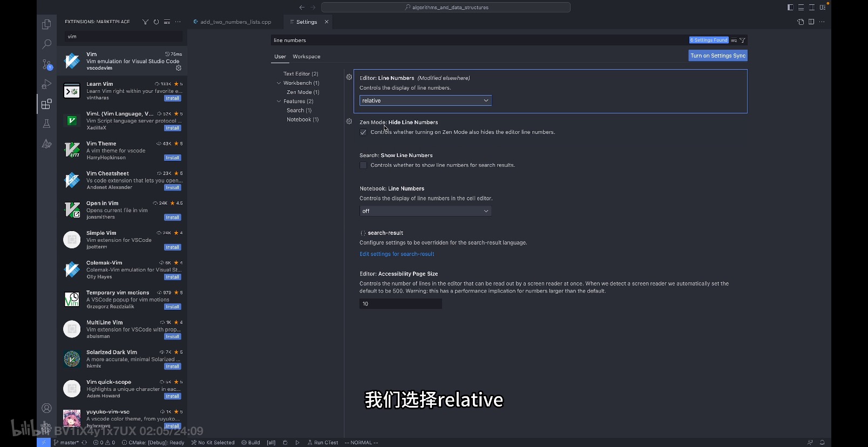The height and width of the screenshot is (447, 868).
Task: Open Source Control view in activity bar
Action: click(x=46, y=64)
